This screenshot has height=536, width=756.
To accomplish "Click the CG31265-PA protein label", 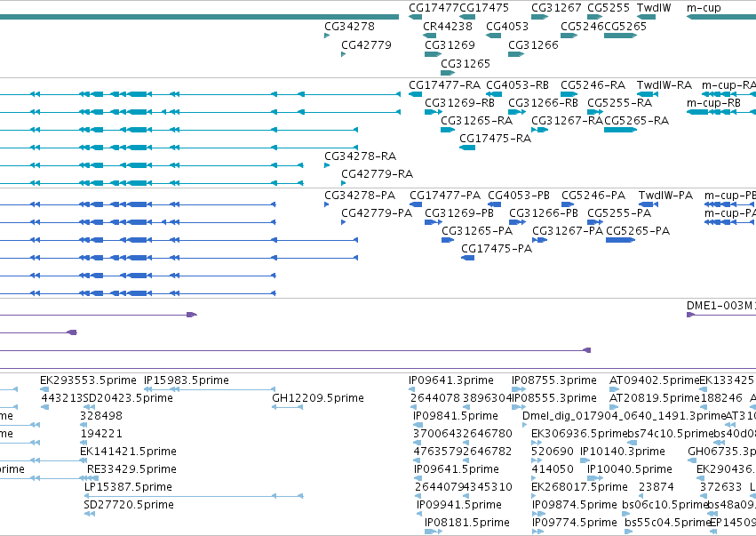I will (x=477, y=232).
